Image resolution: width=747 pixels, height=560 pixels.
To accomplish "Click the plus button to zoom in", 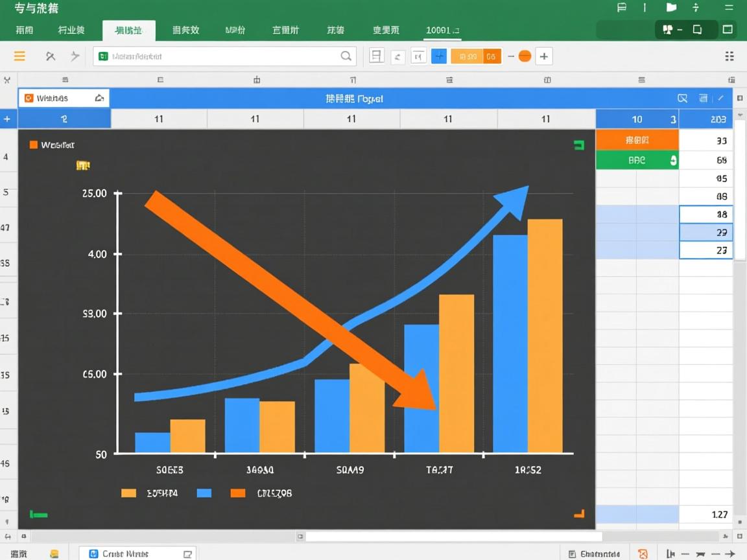I will tap(544, 56).
